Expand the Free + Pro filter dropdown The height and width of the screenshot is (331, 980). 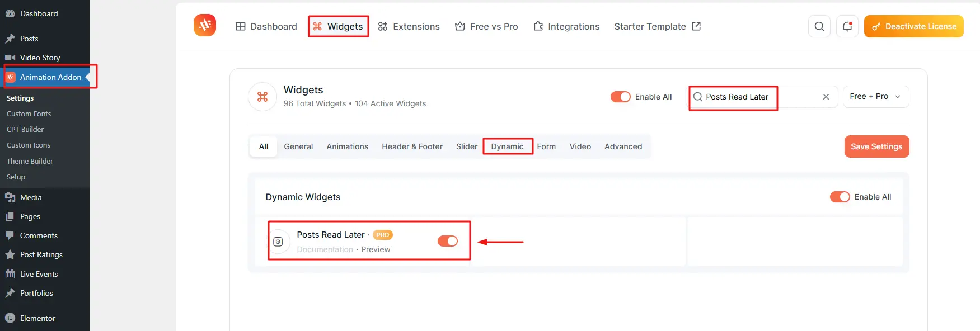coord(876,97)
